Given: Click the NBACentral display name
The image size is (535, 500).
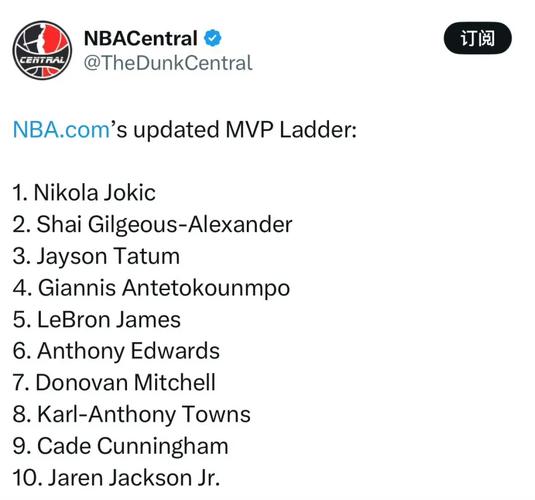Looking at the screenshot, I should 141,38.
